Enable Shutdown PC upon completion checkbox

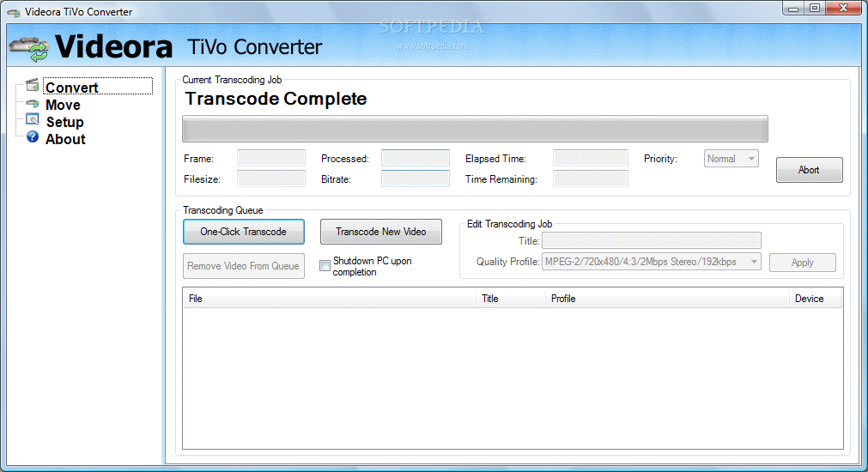pyautogui.click(x=325, y=265)
